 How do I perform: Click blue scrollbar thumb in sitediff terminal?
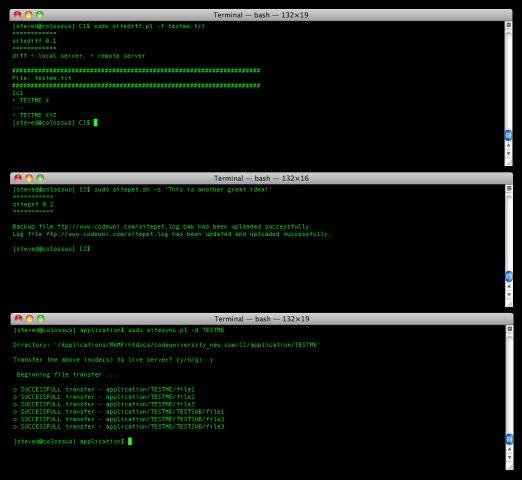pyautogui.click(x=508, y=135)
